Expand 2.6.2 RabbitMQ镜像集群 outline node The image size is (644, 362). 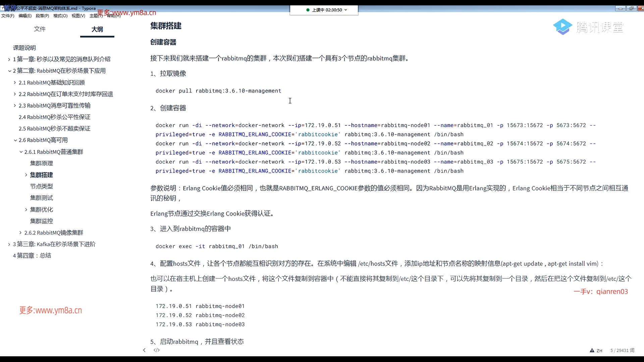pos(20,233)
